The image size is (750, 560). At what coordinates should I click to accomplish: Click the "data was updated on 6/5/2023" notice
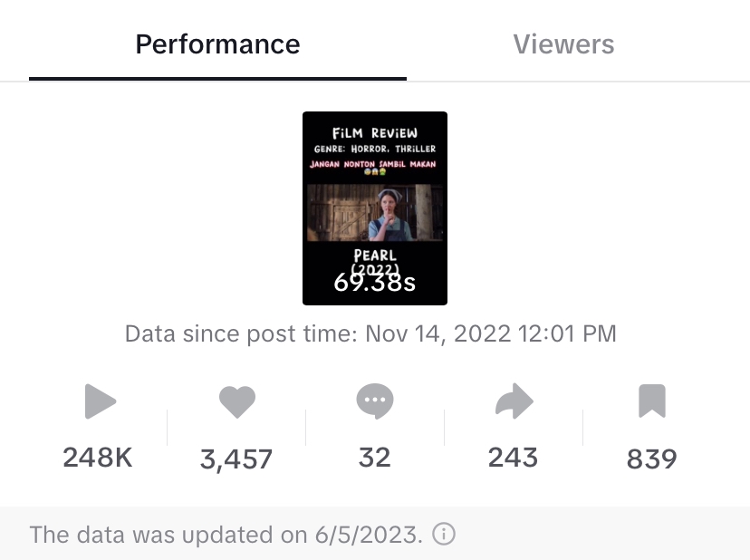click(226, 535)
